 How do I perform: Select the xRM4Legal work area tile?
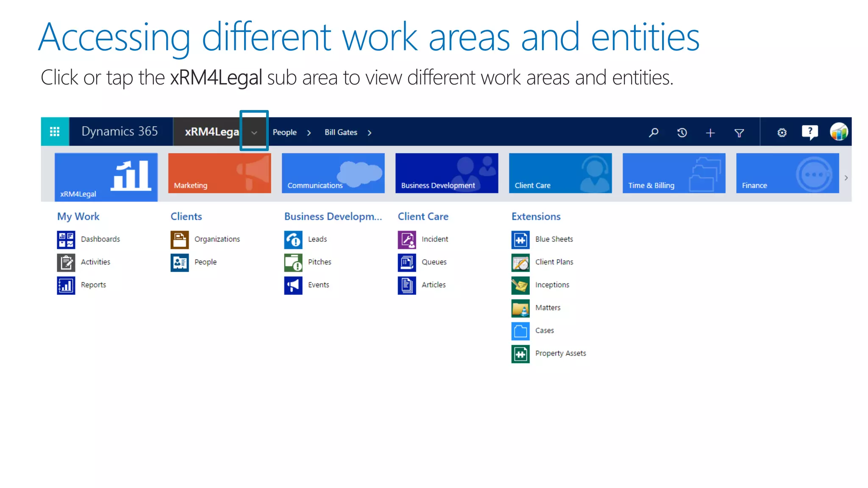pyautogui.click(x=106, y=177)
